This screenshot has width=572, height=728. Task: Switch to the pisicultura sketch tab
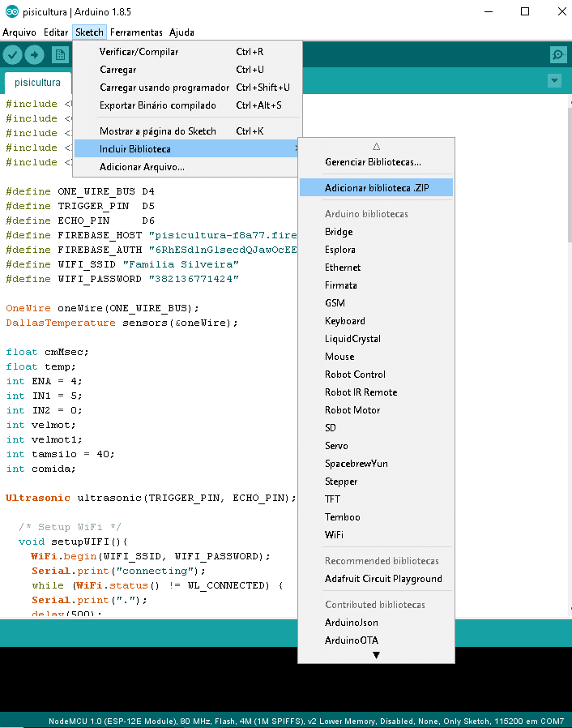click(37, 83)
